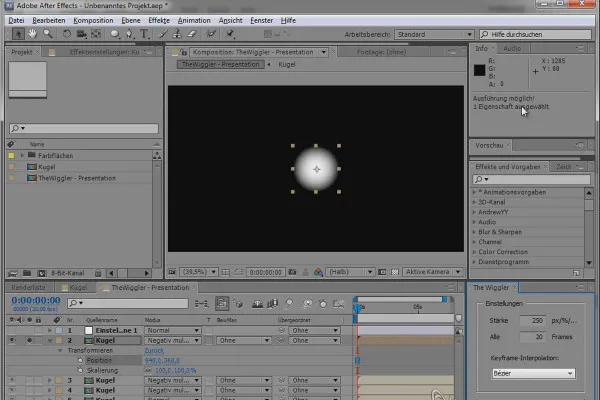
Task: Hide layer 2 Kugel with eye toggle
Action: point(12,340)
